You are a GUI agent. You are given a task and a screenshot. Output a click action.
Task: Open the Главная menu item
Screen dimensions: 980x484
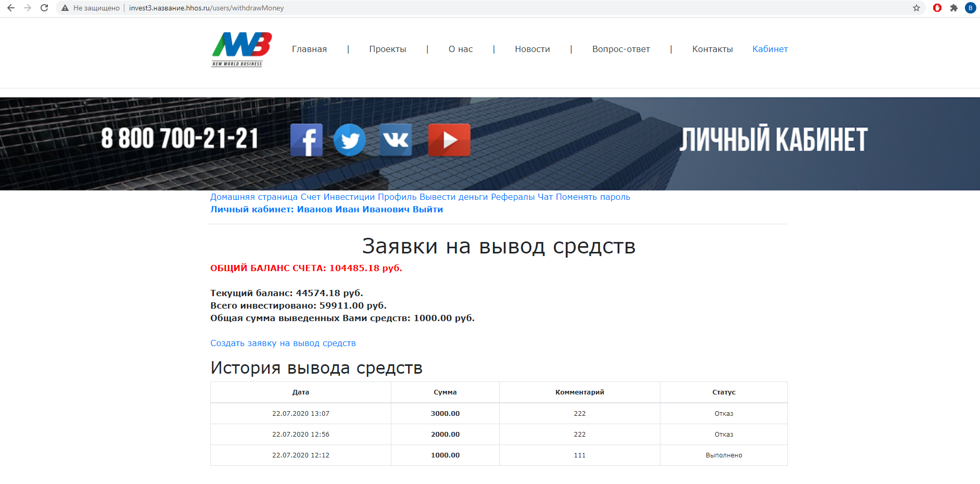click(x=309, y=49)
